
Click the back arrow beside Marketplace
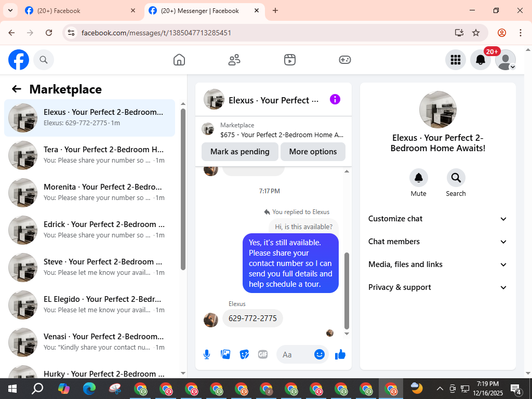point(16,89)
